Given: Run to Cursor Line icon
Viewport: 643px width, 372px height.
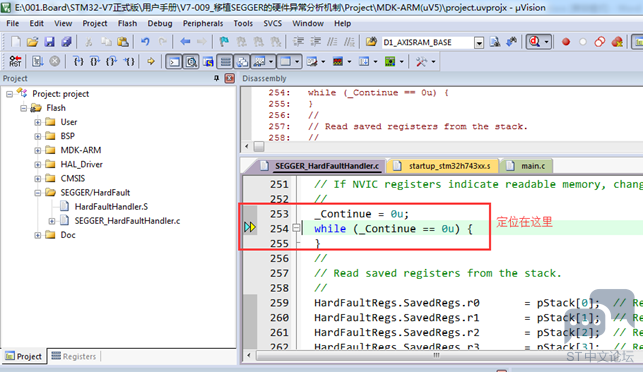Looking at the screenshot, I should coord(129,62).
